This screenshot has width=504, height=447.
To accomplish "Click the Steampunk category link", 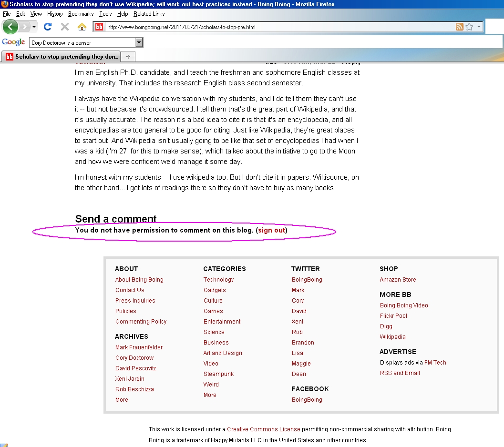I will coord(218,374).
